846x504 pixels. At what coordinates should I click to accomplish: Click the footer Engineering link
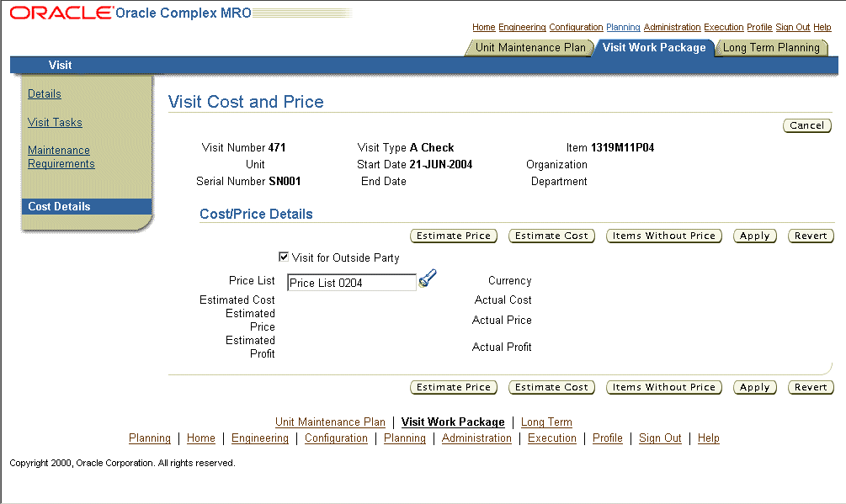[x=260, y=438]
